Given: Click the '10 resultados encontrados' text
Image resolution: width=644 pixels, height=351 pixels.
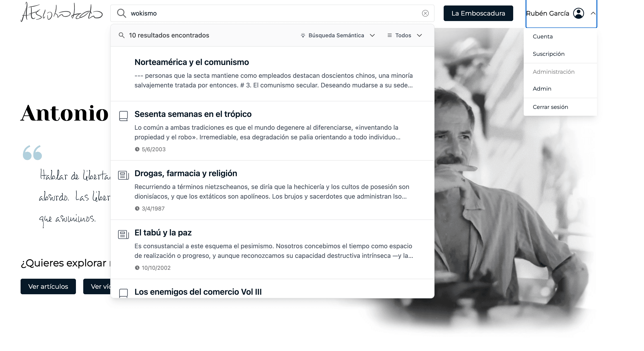Looking at the screenshot, I should coord(169,35).
